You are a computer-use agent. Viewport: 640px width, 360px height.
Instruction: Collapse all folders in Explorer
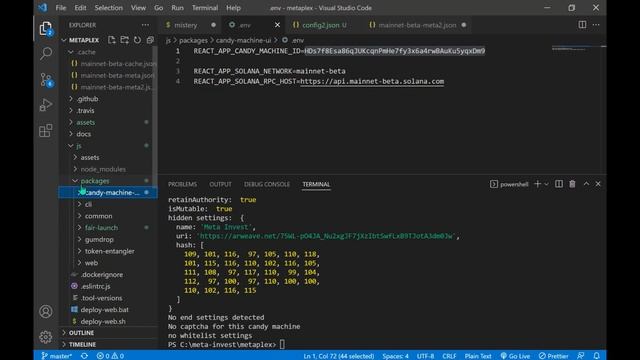150,40
